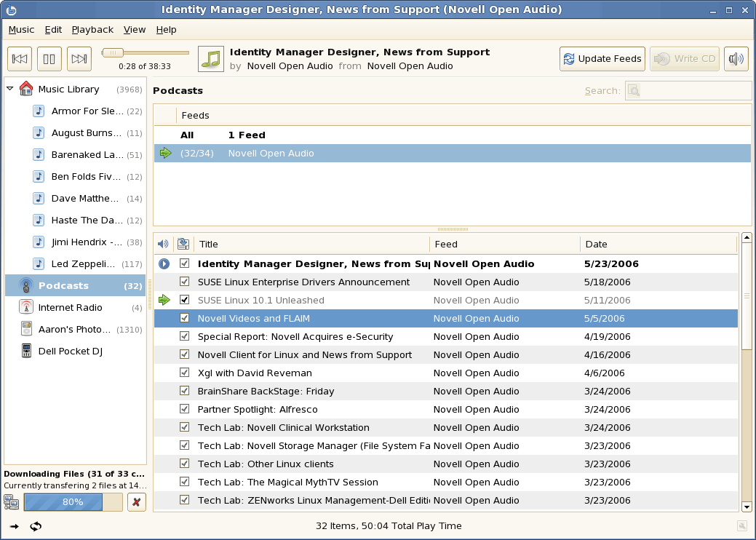Select Internet Radio source icon
The width and height of the screenshot is (756, 540).
[26, 308]
